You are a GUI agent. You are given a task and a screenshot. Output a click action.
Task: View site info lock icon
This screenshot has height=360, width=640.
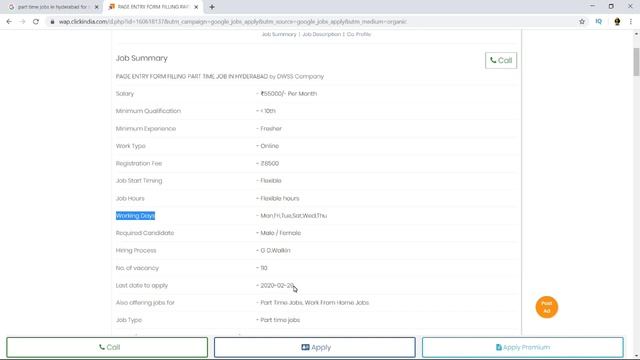[x=52, y=22]
